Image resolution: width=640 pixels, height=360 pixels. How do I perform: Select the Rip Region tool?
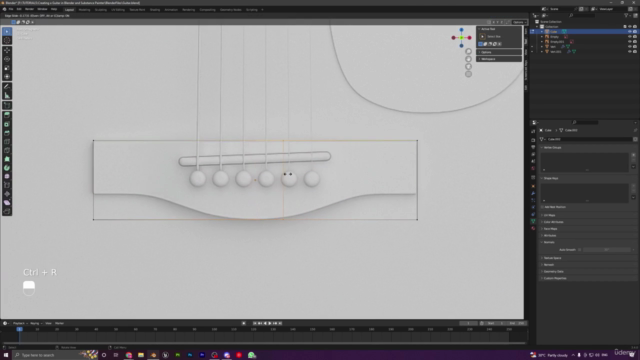pyautogui.click(x=7, y=211)
